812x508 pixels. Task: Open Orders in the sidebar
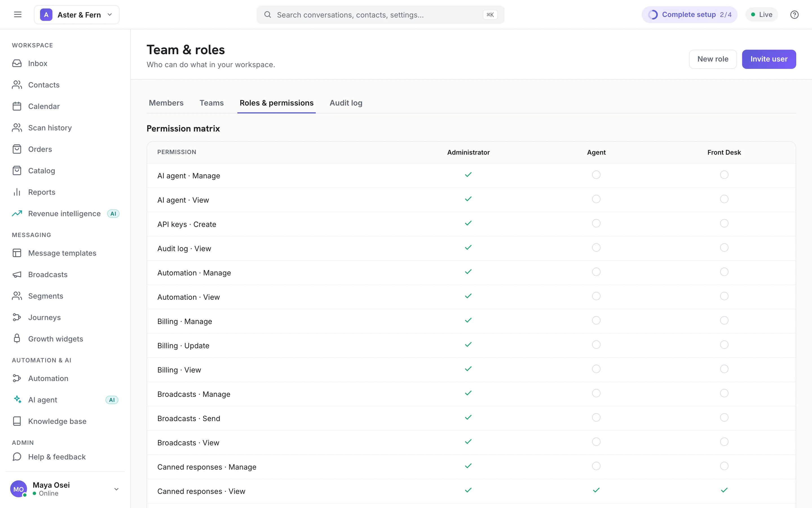[x=65, y=150]
